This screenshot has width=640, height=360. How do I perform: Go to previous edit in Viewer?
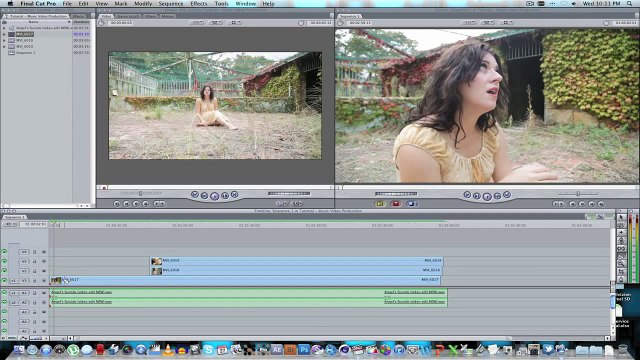point(195,194)
